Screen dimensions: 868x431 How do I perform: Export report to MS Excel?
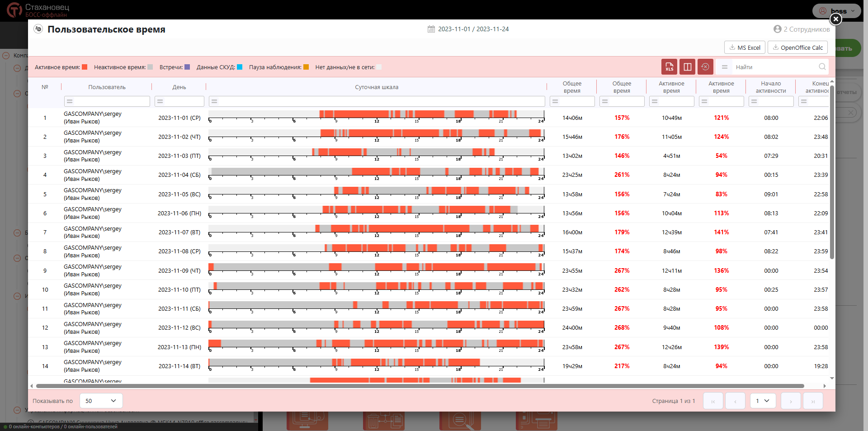[x=745, y=47]
